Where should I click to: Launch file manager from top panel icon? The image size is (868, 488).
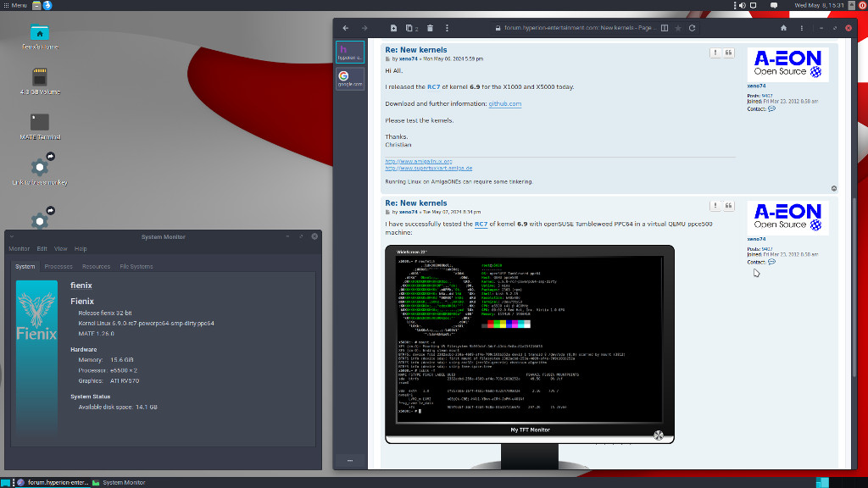[36, 5]
